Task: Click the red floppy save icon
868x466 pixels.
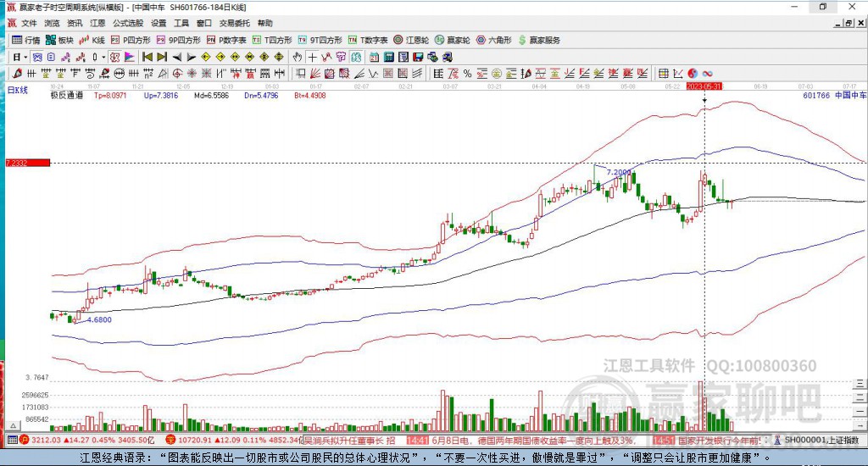Action: pyautogui.click(x=418, y=57)
